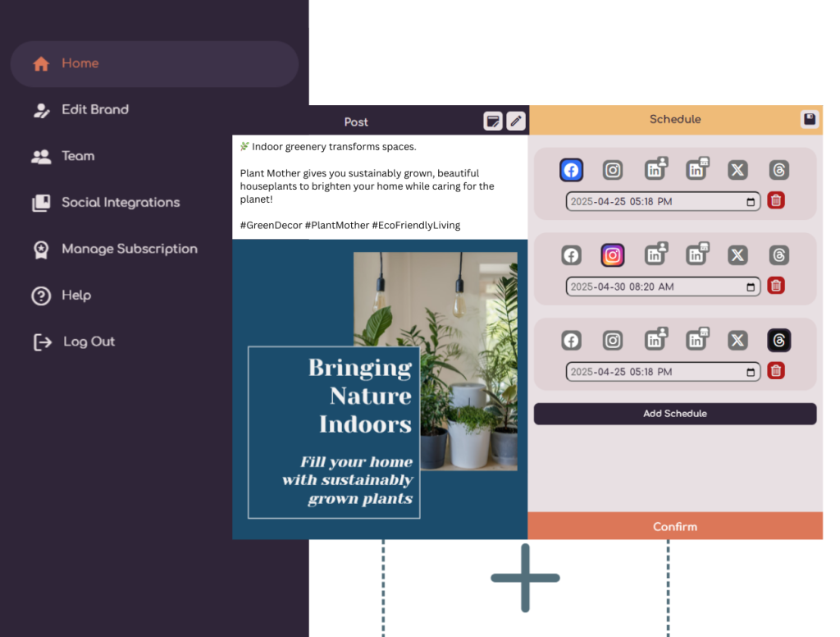The height and width of the screenshot is (637, 840).
Task: Select Threads in the 08:20 AM schedule
Action: click(x=779, y=255)
